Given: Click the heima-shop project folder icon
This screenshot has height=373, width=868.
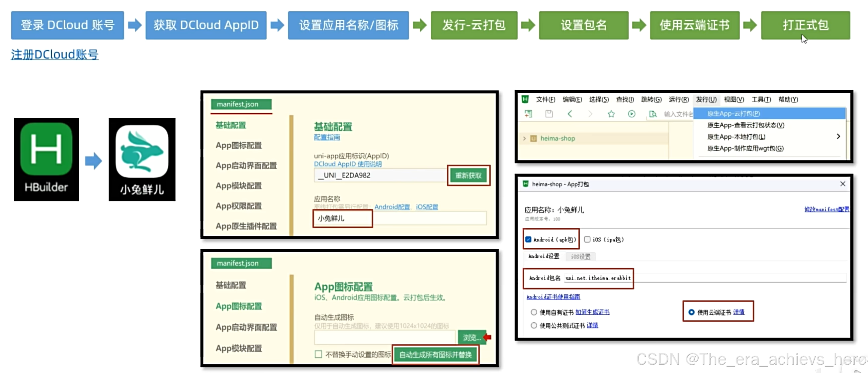Looking at the screenshot, I should pos(533,138).
